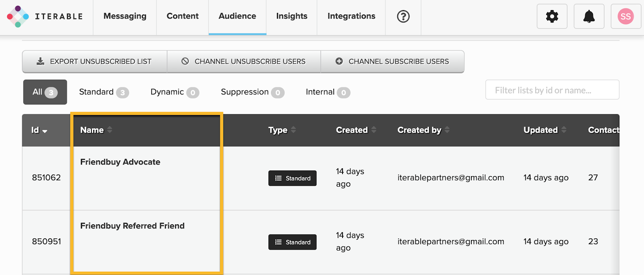
Task: Open notifications bell icon
Action: click(589, 16)
